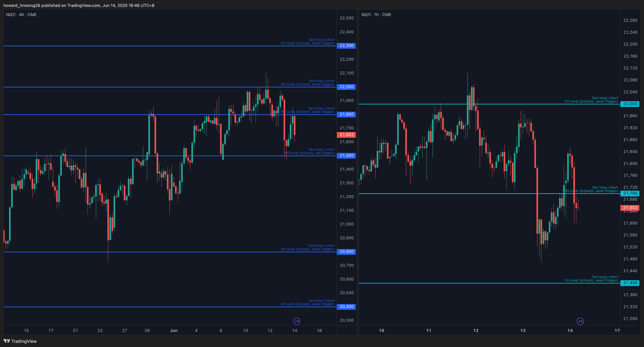Viewport: 644px width, 347px height.
Task: Open the howard_hnwong28 published header text
Action: (79, 5)
